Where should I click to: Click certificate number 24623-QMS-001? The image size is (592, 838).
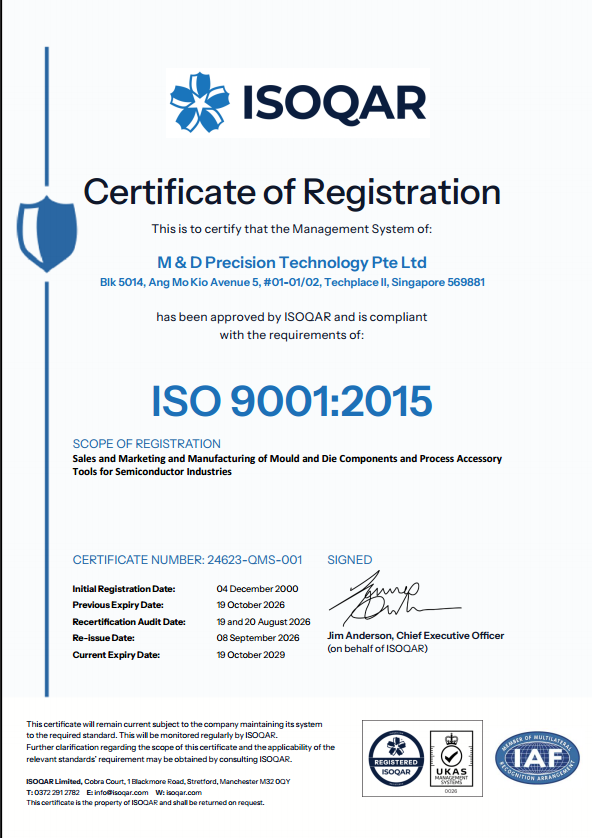coord(254,560)
